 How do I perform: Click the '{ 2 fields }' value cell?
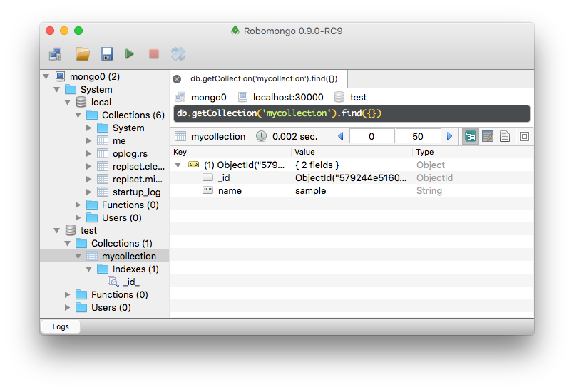tap(317, 165)
